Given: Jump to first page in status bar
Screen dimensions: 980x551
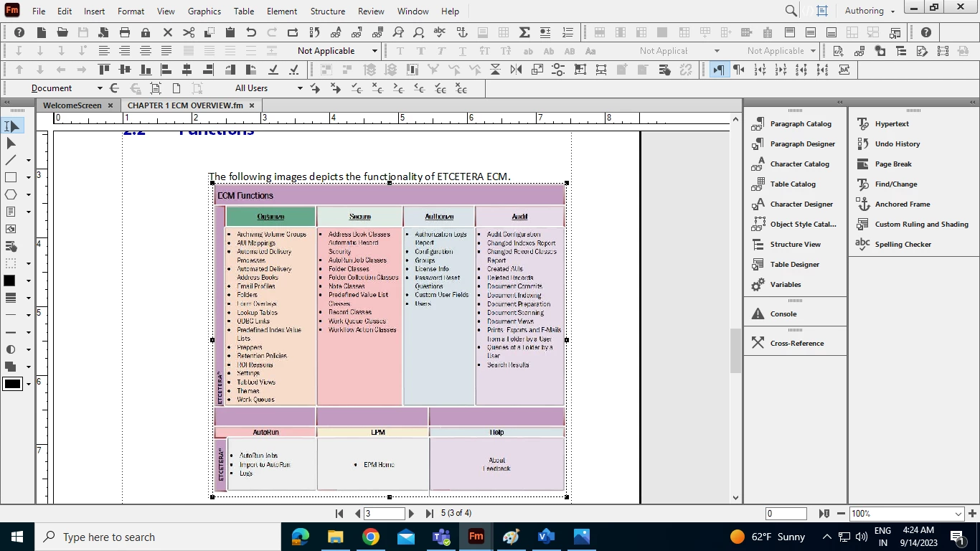Looking at the screenshot, I should [339, 514].
